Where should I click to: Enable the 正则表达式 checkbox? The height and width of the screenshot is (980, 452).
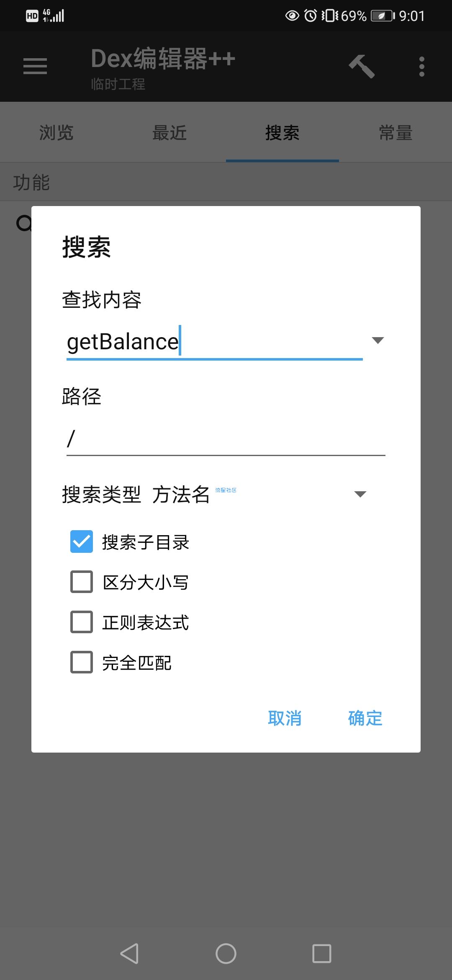pos(82,622)
